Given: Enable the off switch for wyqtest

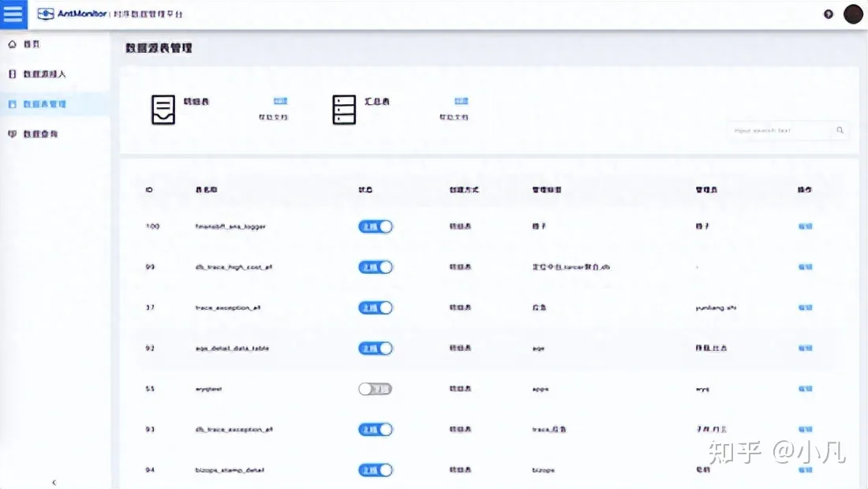Looking at the screenshot, I should (376, 389).
